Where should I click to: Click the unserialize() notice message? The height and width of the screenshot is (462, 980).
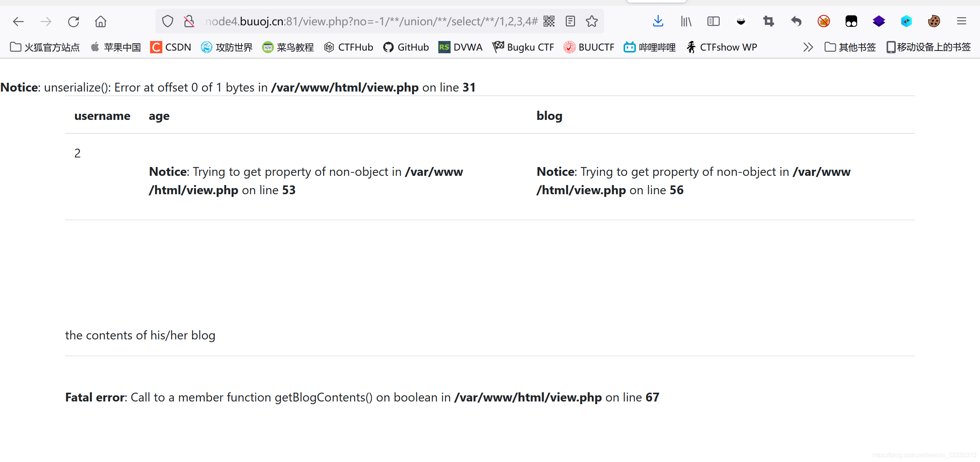(238, 87)
